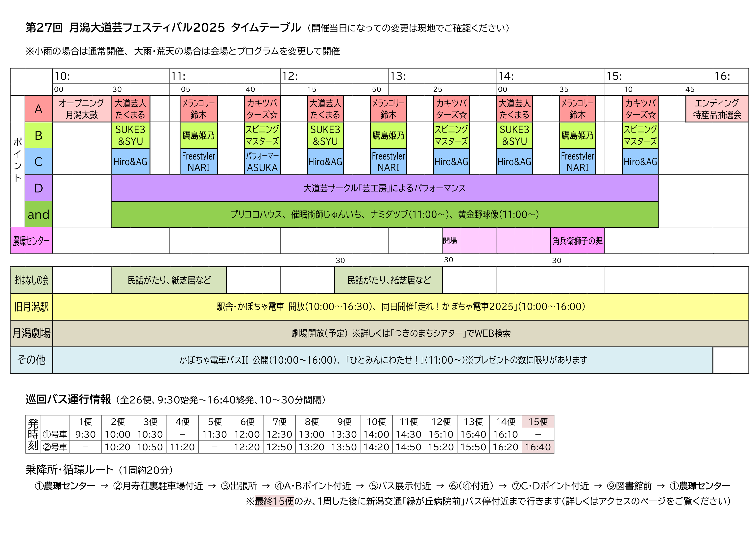This screenshot has height=535, width=756.
Task: Select the purple 'D' point label
Action: click(39, 188)
